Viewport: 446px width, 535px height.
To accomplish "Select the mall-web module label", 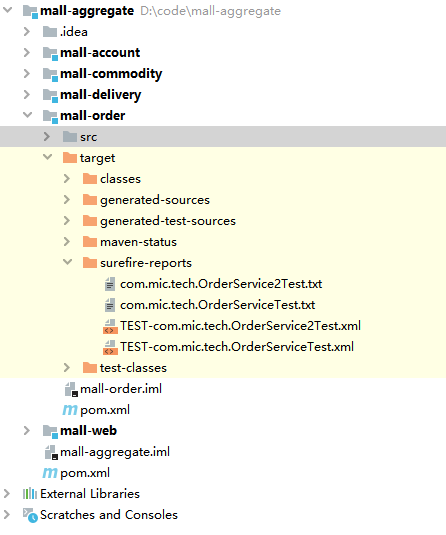I will tap(88, 431).
